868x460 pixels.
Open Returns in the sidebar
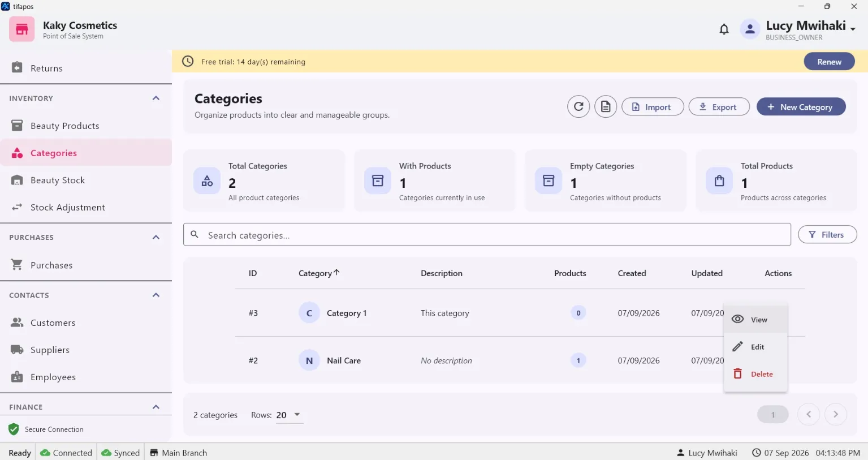point(86,68)
